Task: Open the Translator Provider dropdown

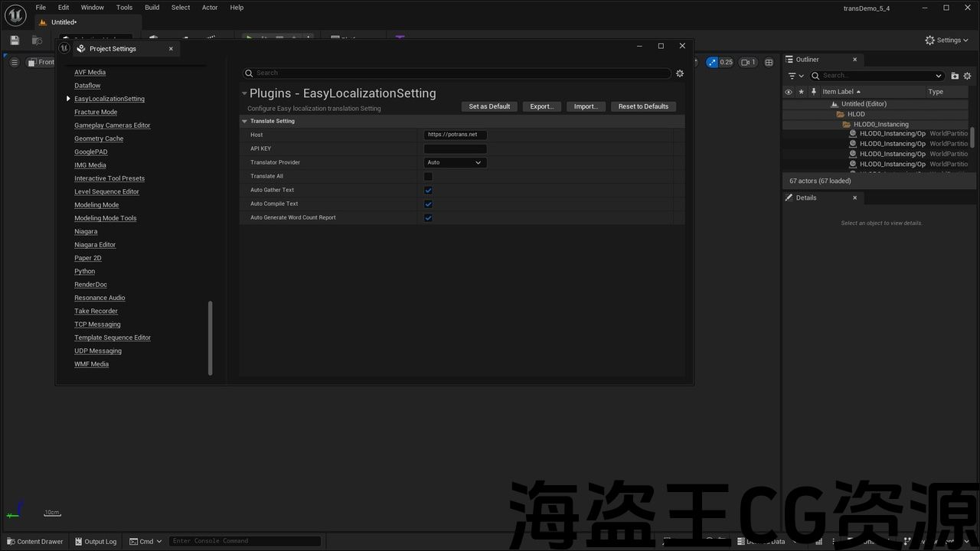Action: (x=455, y=163)
